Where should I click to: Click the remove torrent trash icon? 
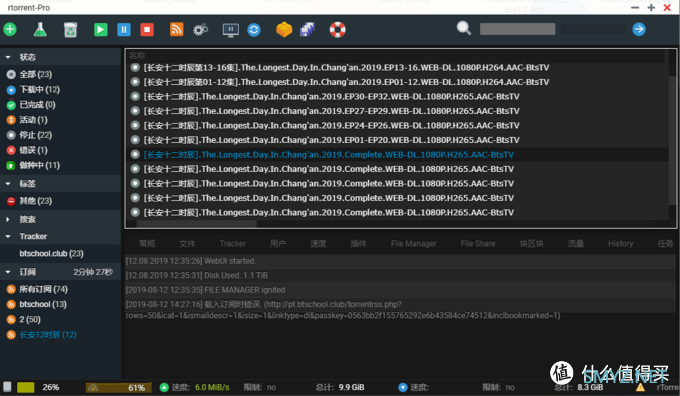(70, 30)
